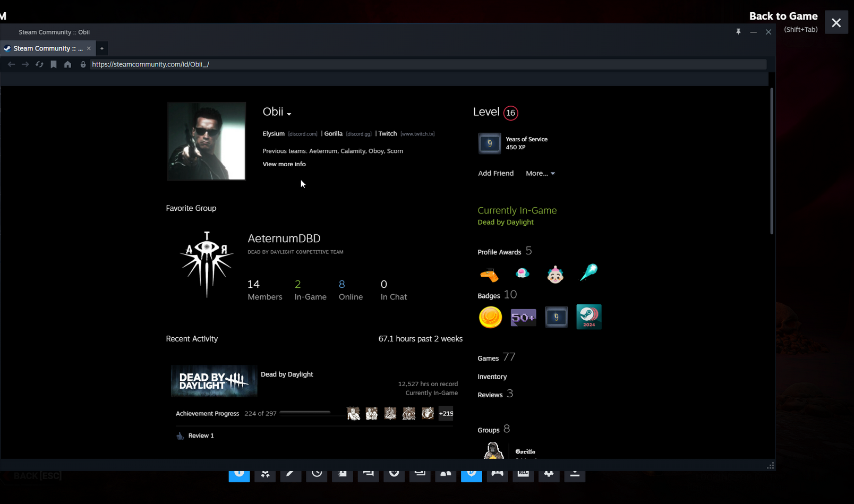Click the thumbs-up review icon
Viewport: 854px width, 504px height.
[180, 435]
